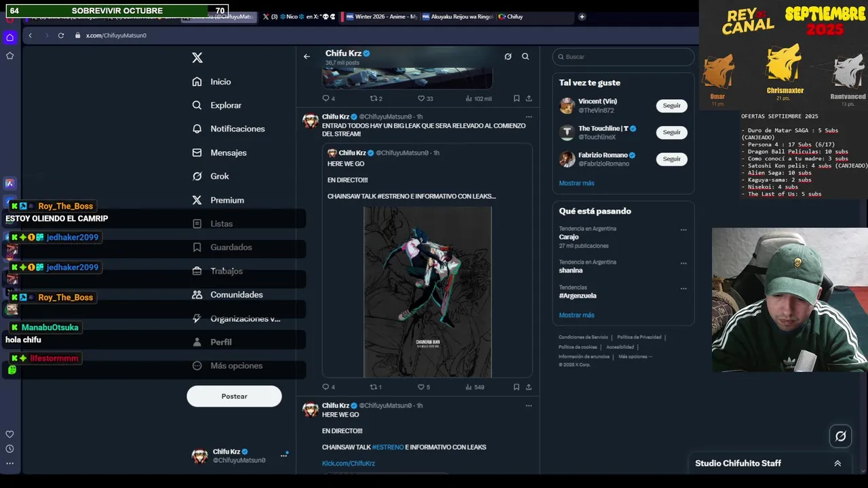Click the Postear button

pyautogui.click(x=234, y=396)
